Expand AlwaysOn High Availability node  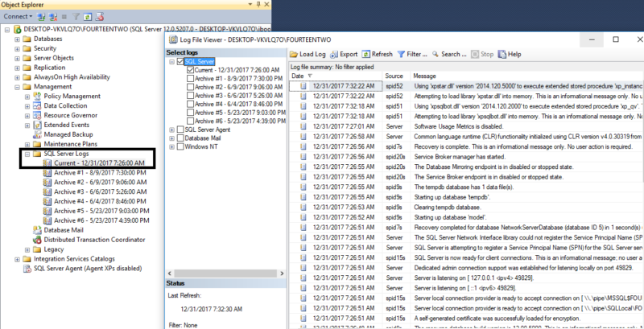(x=17, y=77)
